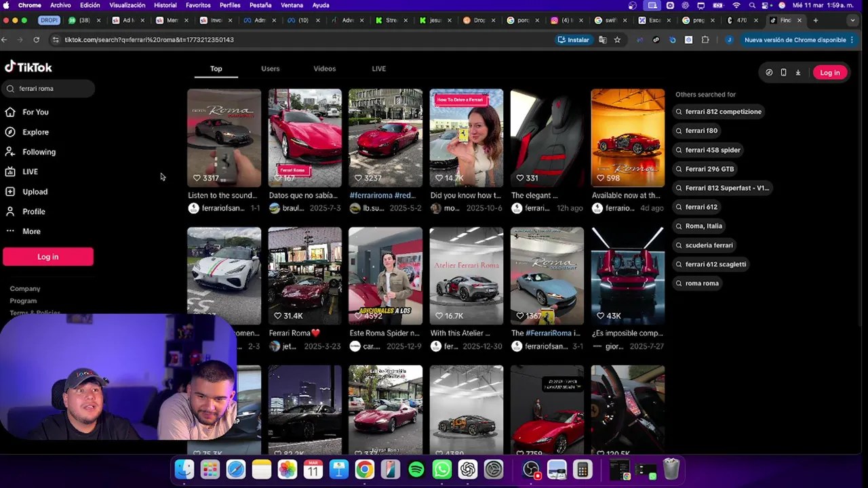
Task: Go to the Following feed
Action: point(31,152)
